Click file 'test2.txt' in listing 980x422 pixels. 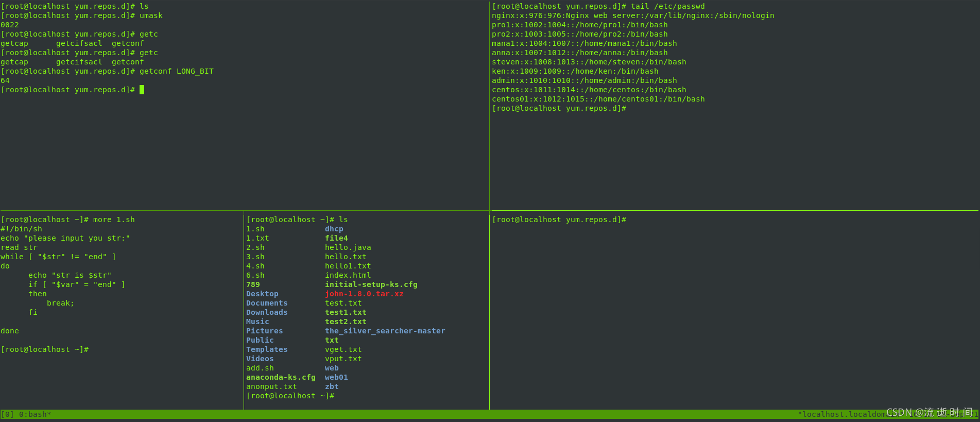point(346,322)
